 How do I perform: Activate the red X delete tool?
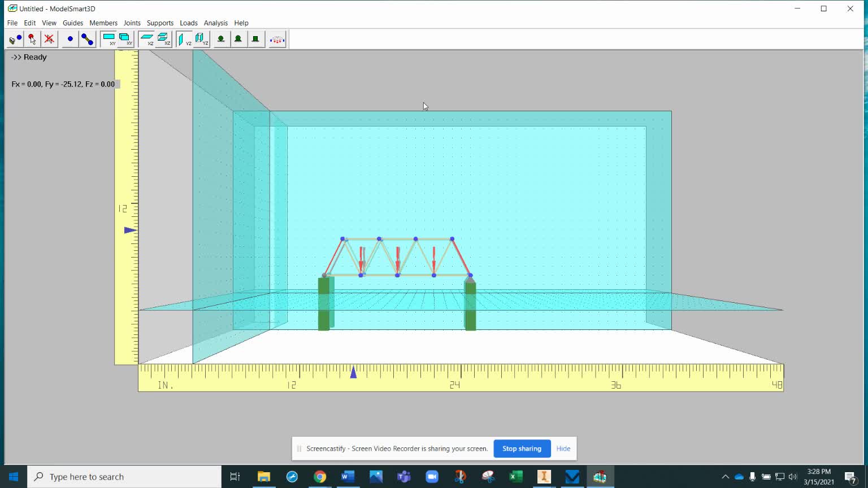[49, 40]
